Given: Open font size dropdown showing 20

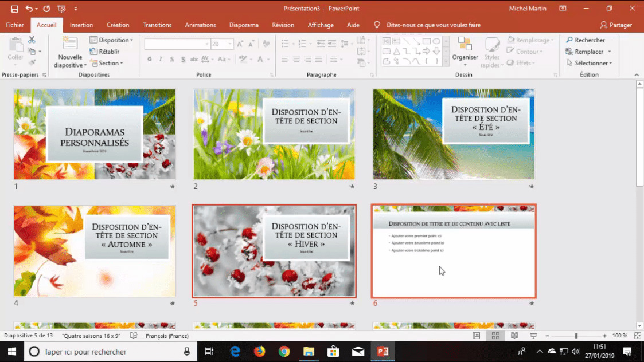Looking at the screenshot, I should pos(222,44).
